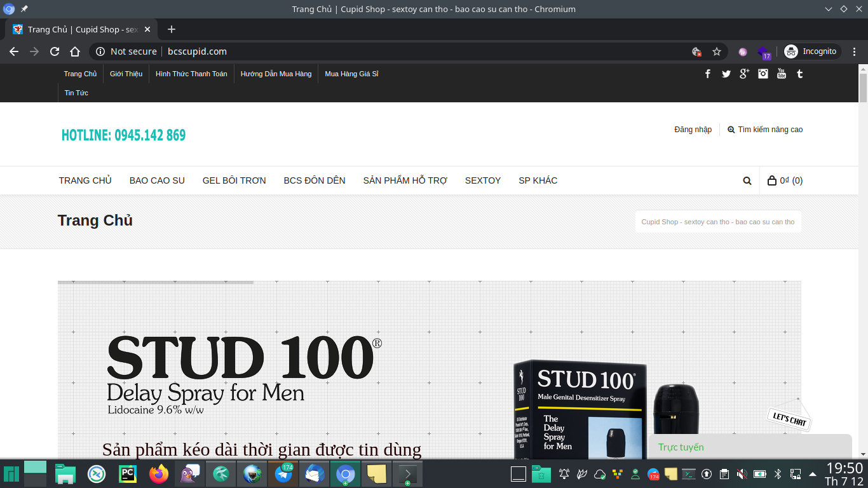Toggle the muted volume tray icon

(742, 474)
